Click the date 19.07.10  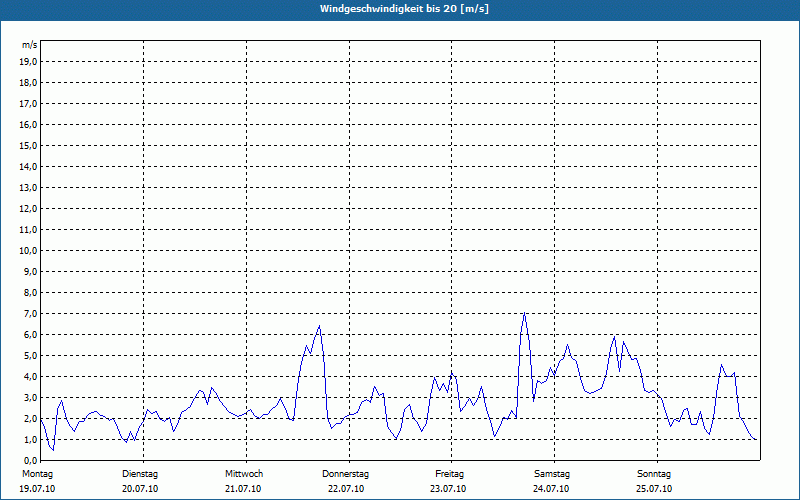37,489
